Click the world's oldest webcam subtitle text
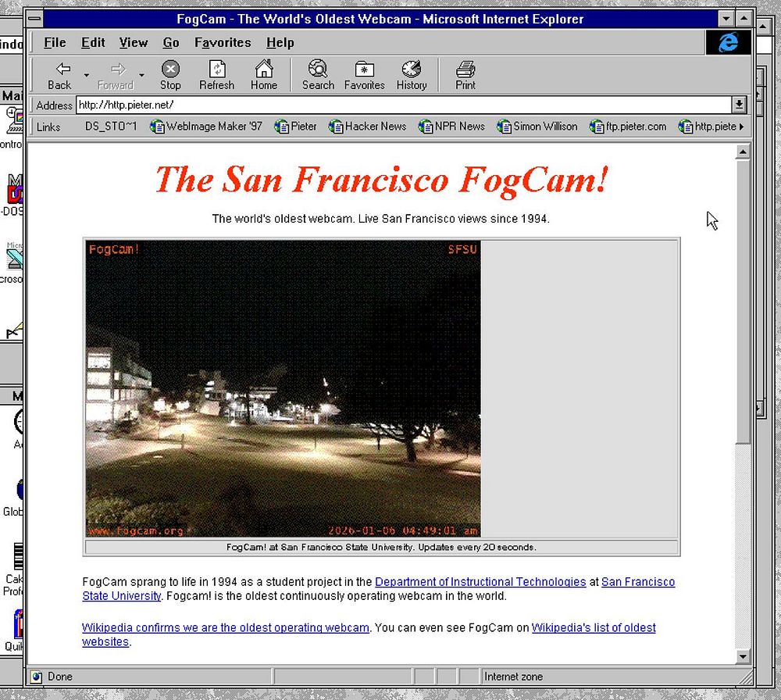The image size is (781, 700). 381,219
